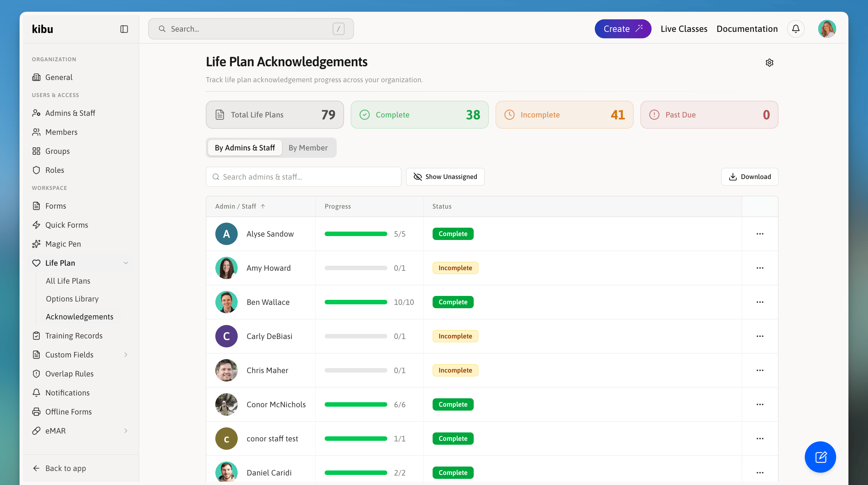Open Options Library in sidebar
Screen dimensions: 868x485
[x=72, y=299]
